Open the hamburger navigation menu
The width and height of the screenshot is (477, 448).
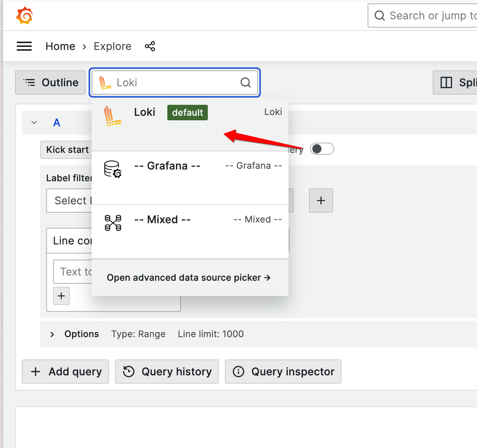coord(24,46)
